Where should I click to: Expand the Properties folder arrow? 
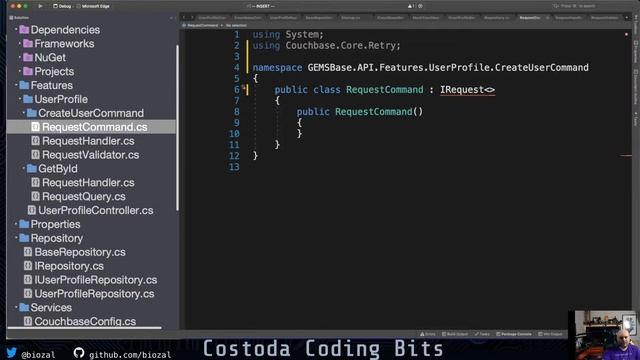pos(16,224)
